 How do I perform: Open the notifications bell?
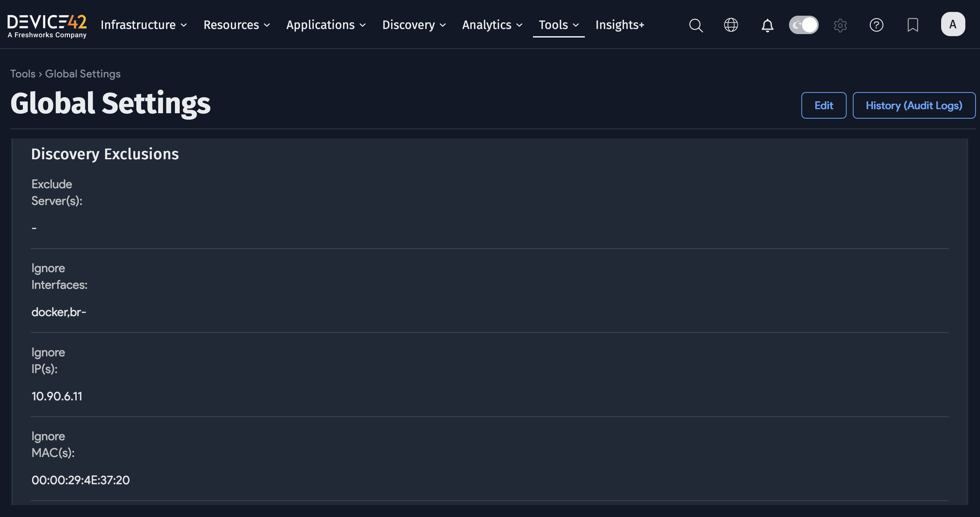(x=767, y=26)
